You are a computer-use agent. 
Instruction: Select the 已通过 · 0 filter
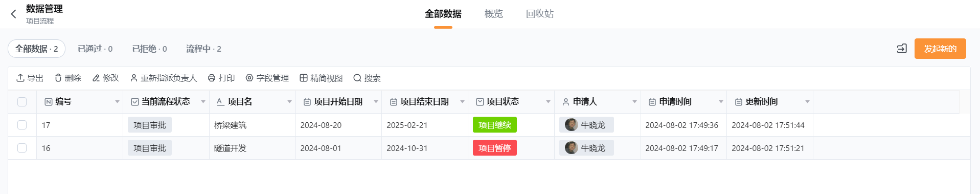click(x=95, y=49)
